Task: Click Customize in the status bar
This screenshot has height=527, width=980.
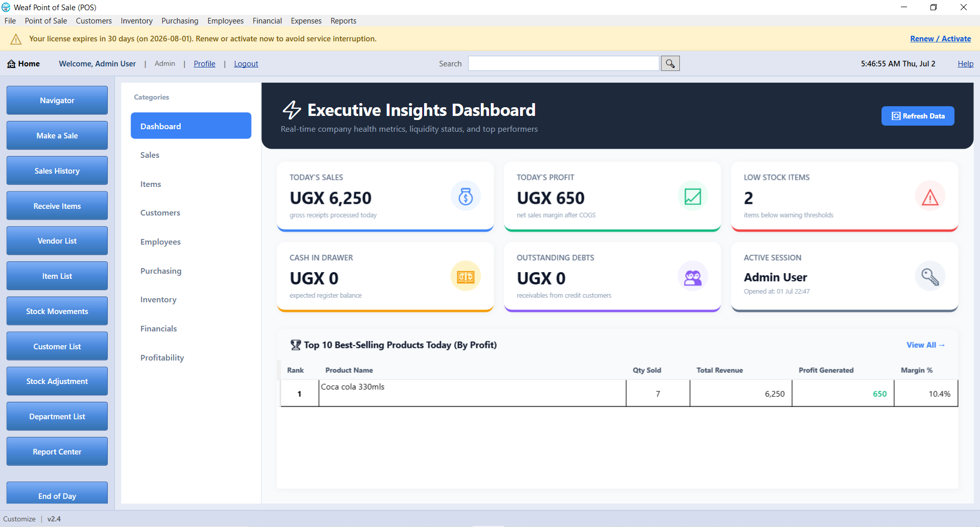Action: click(19, 519)
